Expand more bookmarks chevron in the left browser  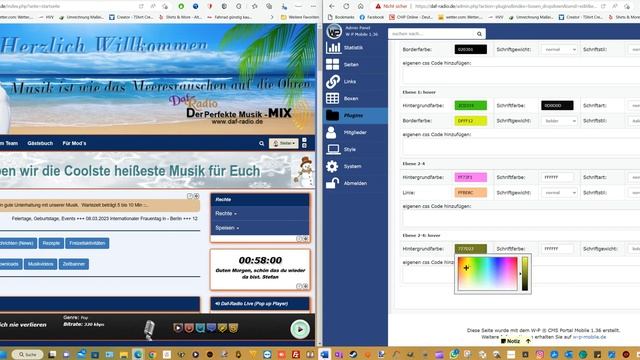pos(272,17)
